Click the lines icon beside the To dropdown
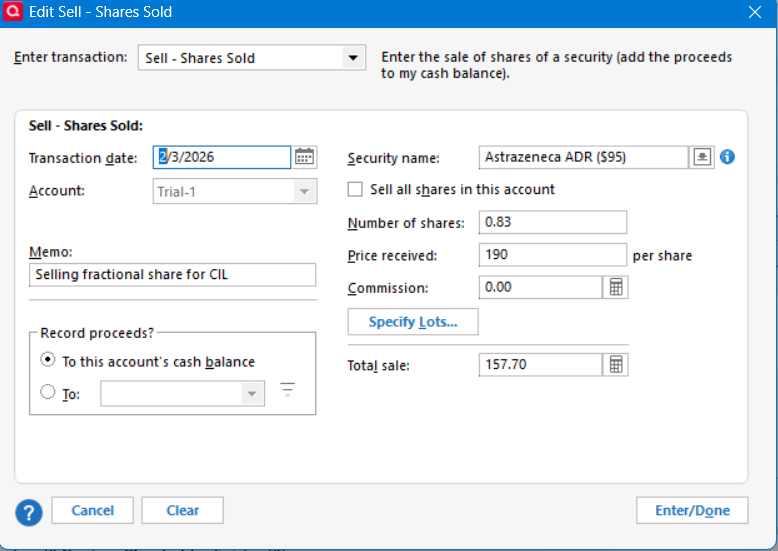Image resolution: width=778 pixels, height=551 pixels. tap(288, 391)
